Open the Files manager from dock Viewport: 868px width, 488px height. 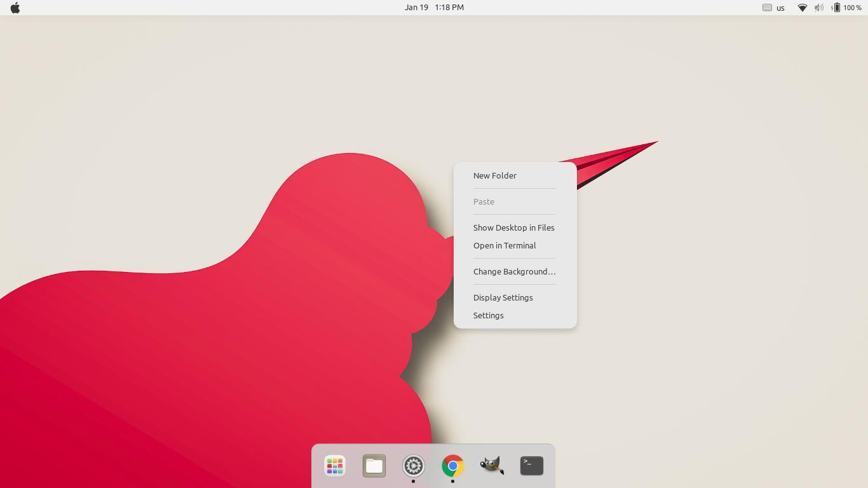[x=374, y=466]
